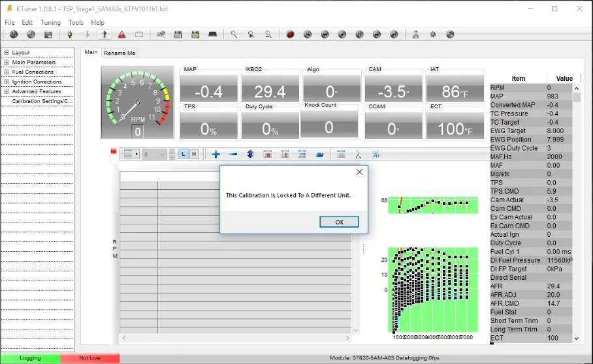Click the magnifier zoom-out icon
This screenshot has height=364, width=593.
(x=268, y=35)
